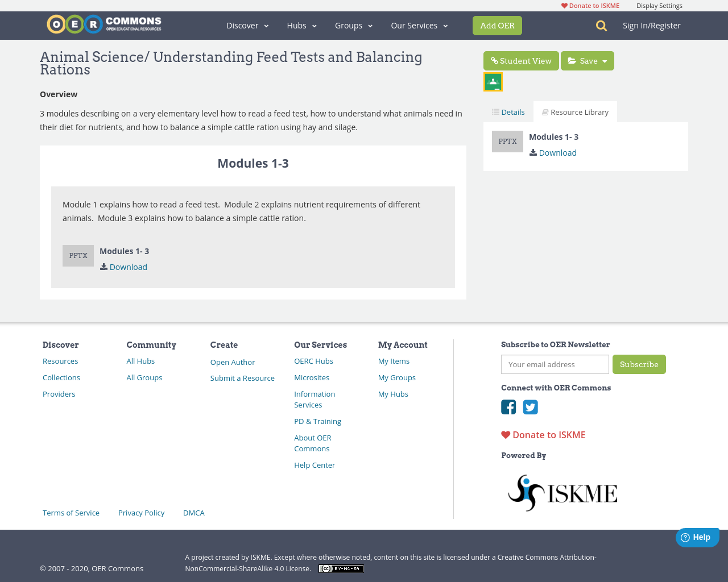Open the Hubs menu
728x582 pixels.
[x=301, y=25]
